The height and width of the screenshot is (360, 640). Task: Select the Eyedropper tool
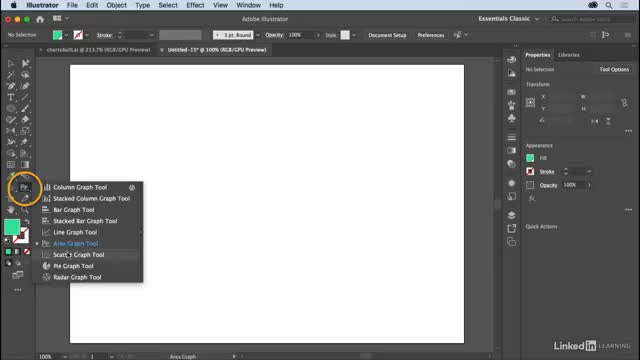click(x=25, y=198)
